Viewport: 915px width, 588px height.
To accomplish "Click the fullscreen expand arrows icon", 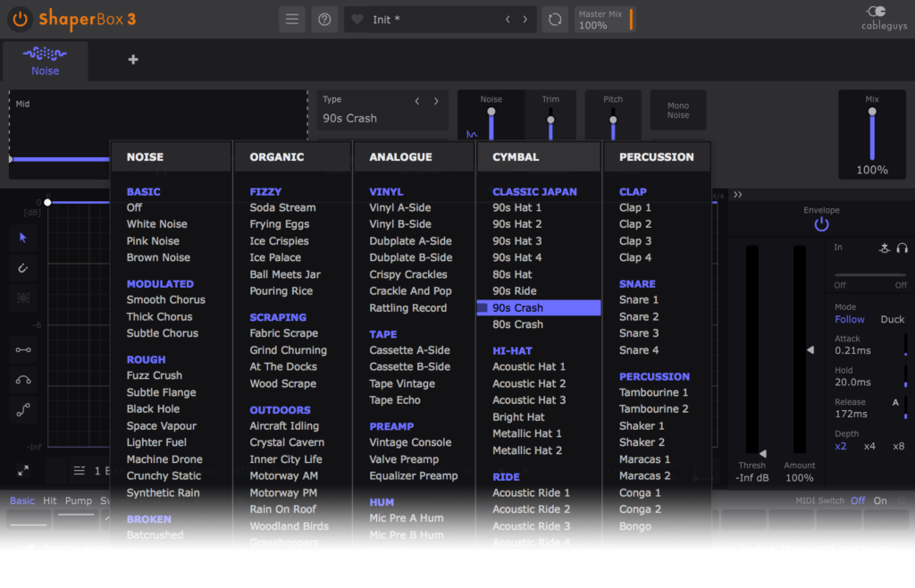I will [23, 470].
